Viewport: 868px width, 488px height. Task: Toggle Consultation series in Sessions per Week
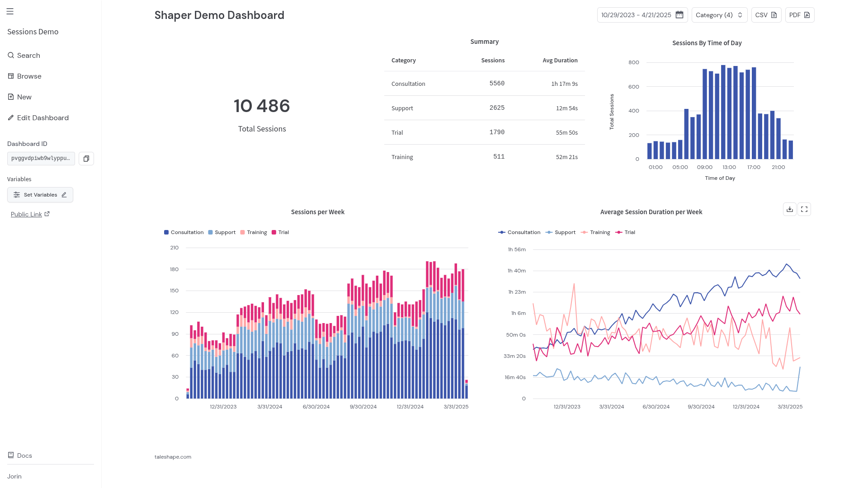tap(184, 232)
